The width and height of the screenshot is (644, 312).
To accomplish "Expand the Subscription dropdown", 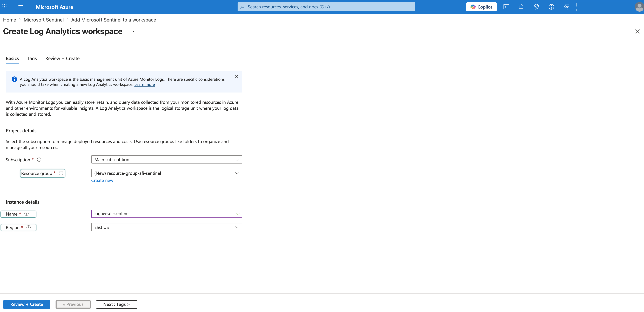I will [167, 159].
